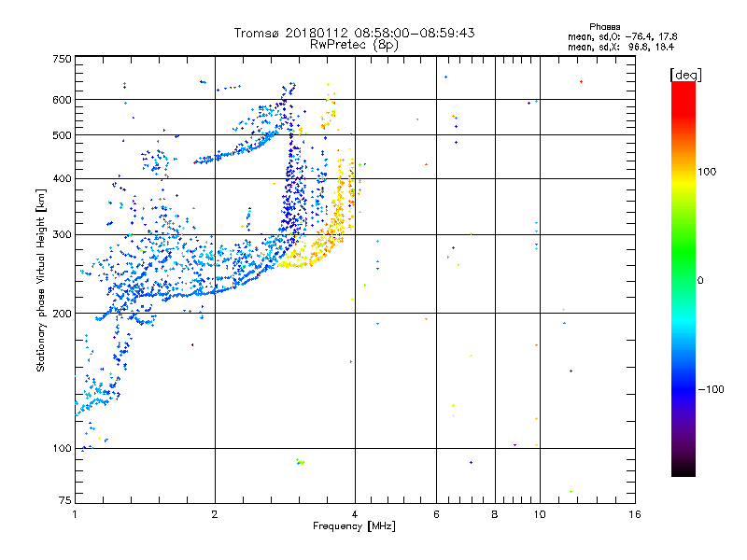Click the black bottom of the phase colorbar
Image resolution: width=747 pixels, height=560 pixels.
point(684,469)
